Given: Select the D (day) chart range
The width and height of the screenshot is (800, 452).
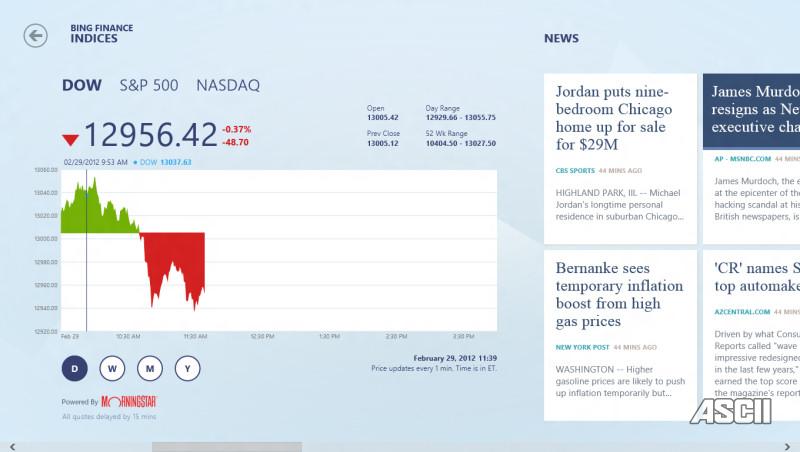Looking at the screenshot, I should 73,369.
